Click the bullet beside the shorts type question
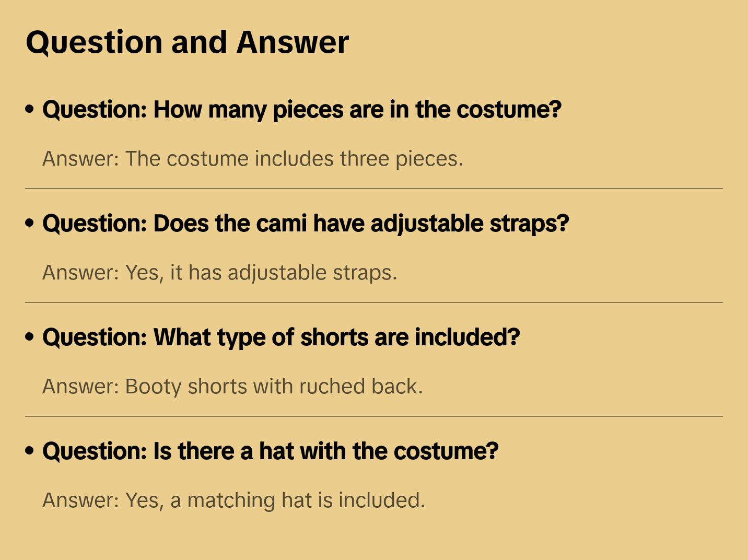Screen dimensions: 748x560 [x=30, y=337]
